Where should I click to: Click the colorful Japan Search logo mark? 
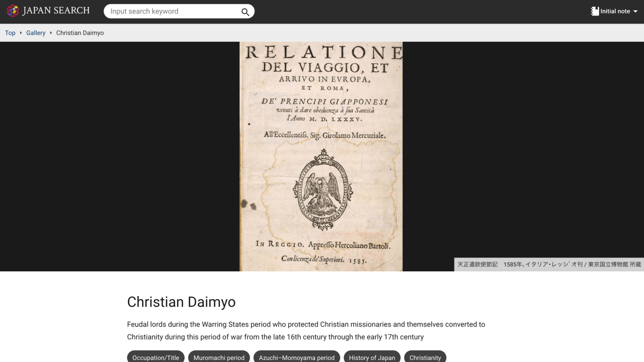tap(11, 10)
